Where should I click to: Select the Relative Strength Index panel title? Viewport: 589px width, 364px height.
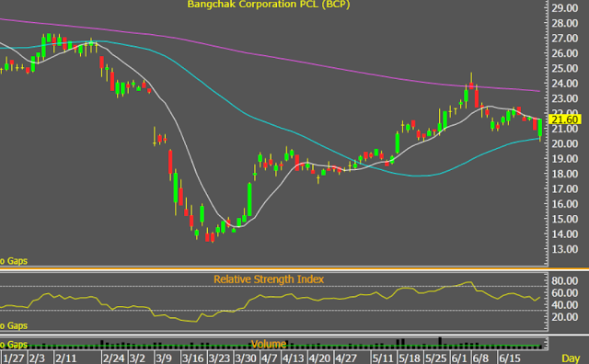[269, 279]
